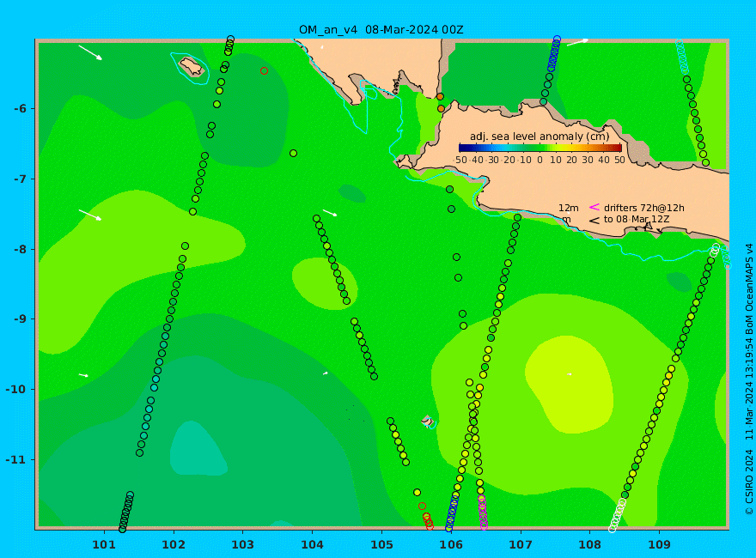The width and height of the screenshot is (756, 558).
Task: Click the lone green circle near 103.7°E, -6.6
Action: point(293,153)
